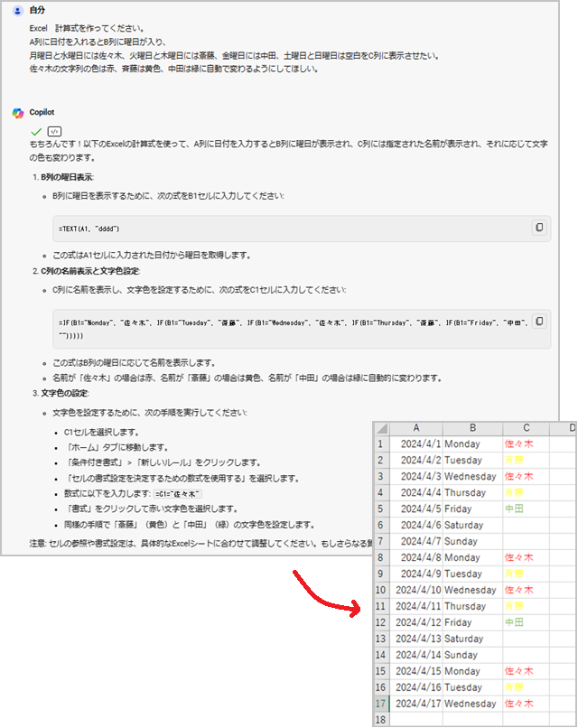Open the code snippet icon under Copilot
Image resolution: width=578 pixels, height=728 pixels.
(54, 131)
